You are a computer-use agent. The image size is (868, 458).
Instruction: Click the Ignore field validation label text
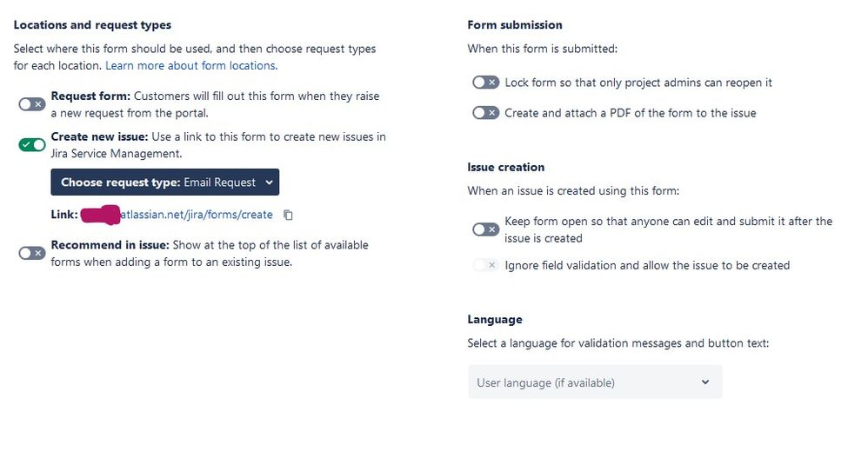tap(647, 266)
